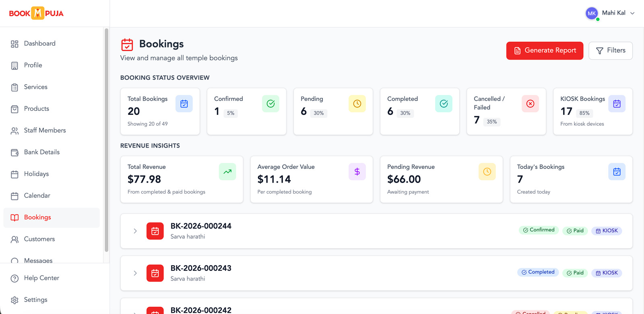The height and width of the screenshot is (314, 644).
Task: Click the yellow Pending clock icon
Action: tap(357, 104)
